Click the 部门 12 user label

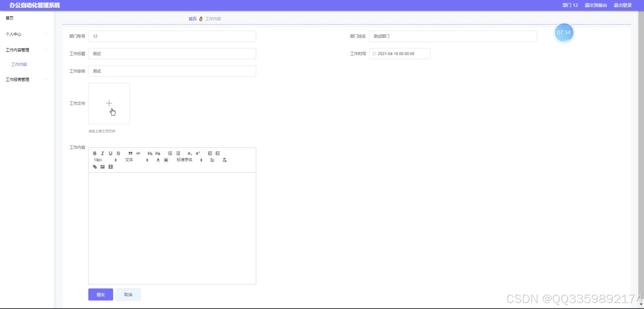point(570,5)
